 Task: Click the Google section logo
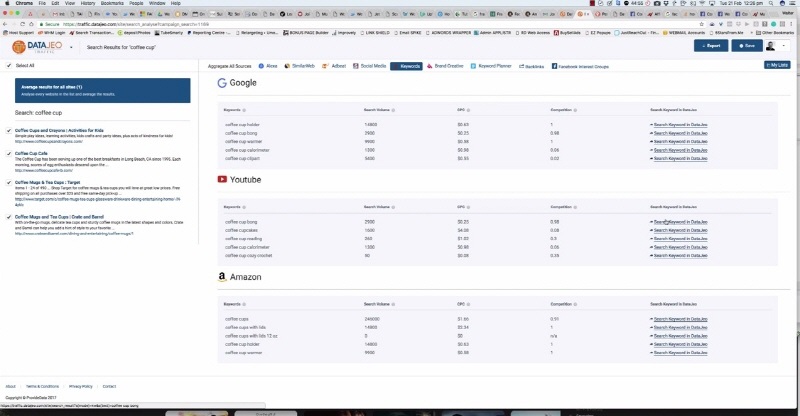(x=222, y=83)
